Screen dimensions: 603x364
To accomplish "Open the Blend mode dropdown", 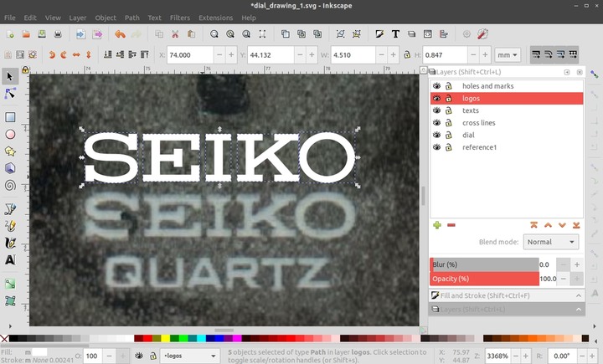I will [x=551, y=242].
